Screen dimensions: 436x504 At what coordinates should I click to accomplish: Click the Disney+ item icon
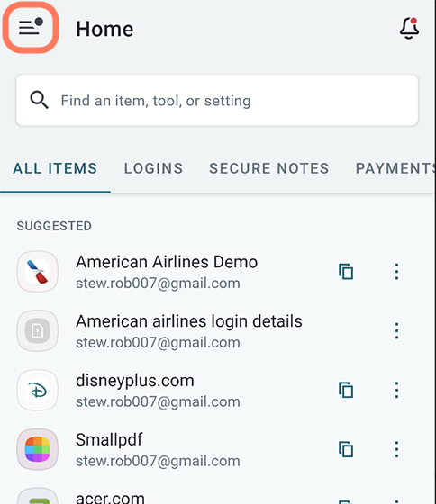(x=38, y=390)
